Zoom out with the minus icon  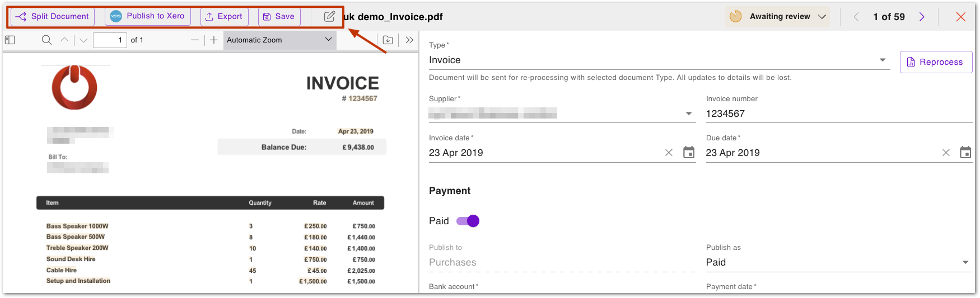click(195, 40)
